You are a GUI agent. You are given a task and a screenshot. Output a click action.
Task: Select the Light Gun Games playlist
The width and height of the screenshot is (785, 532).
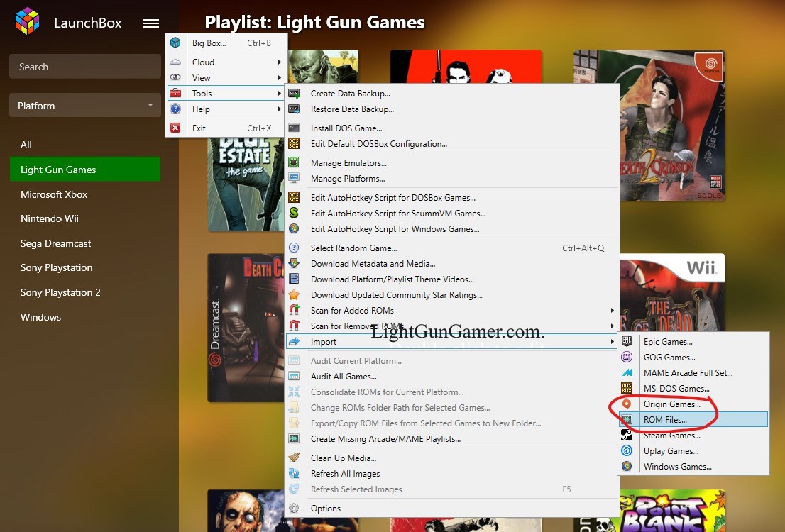[85, 169]
